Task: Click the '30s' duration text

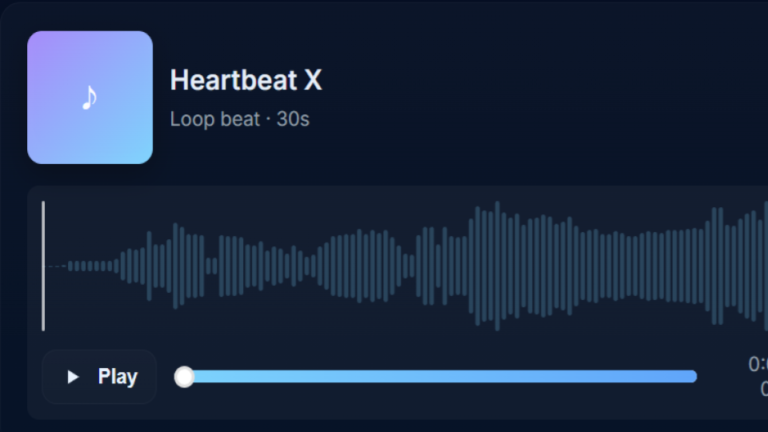Action: click(293, 119)
